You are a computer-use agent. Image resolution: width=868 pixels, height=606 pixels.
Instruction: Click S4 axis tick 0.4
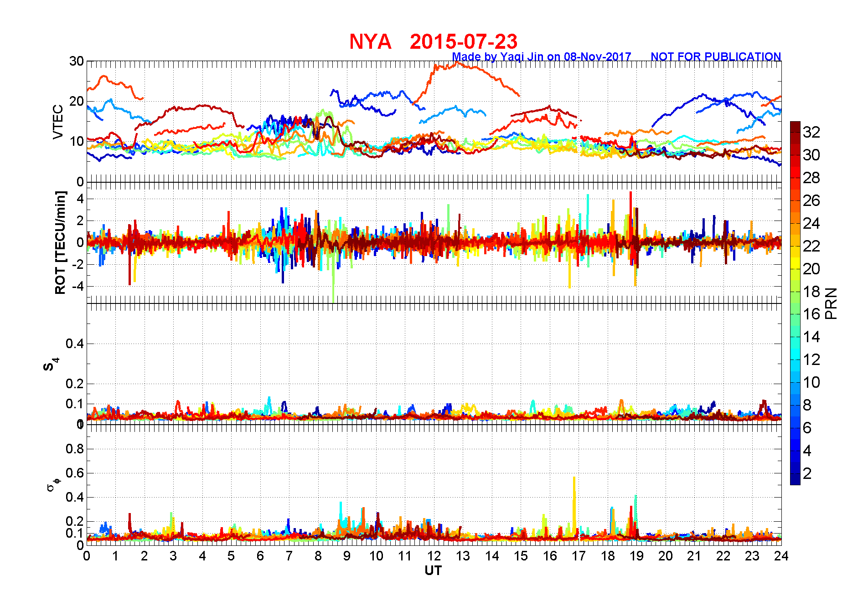[75, 344]
